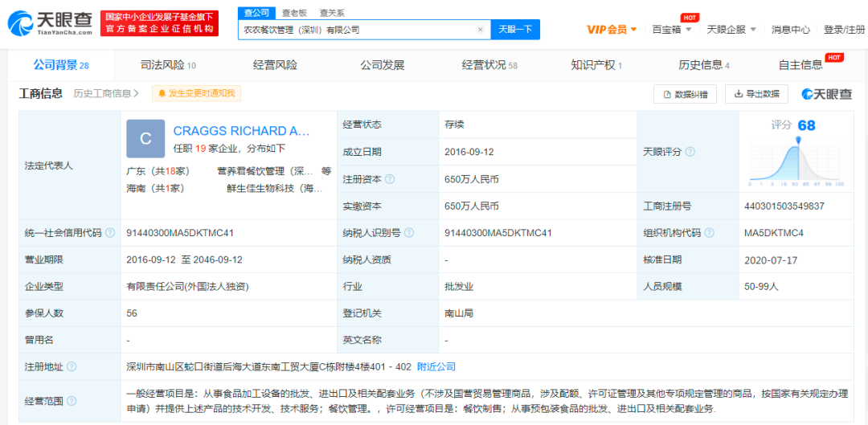Image resolution: width=868 pixels, height=425 pixels.
Task: Open the VIP会员 dropdown
Action: [612, 30]
